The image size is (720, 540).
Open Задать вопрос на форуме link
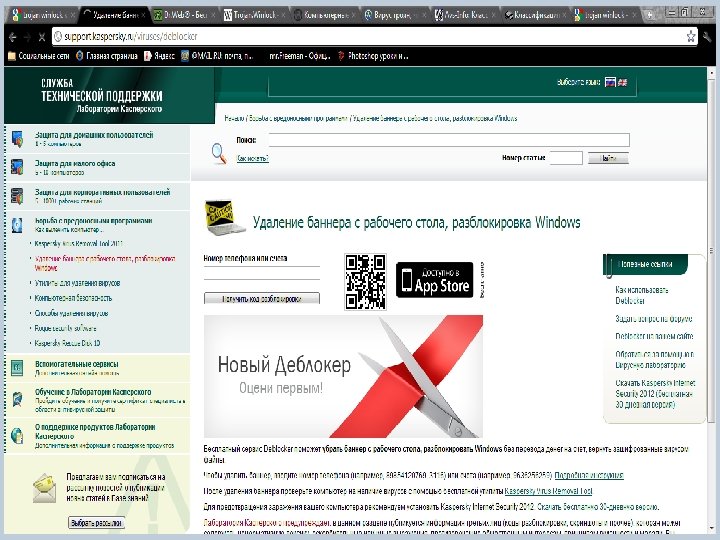pyautogui.click(x=653, y=319)
